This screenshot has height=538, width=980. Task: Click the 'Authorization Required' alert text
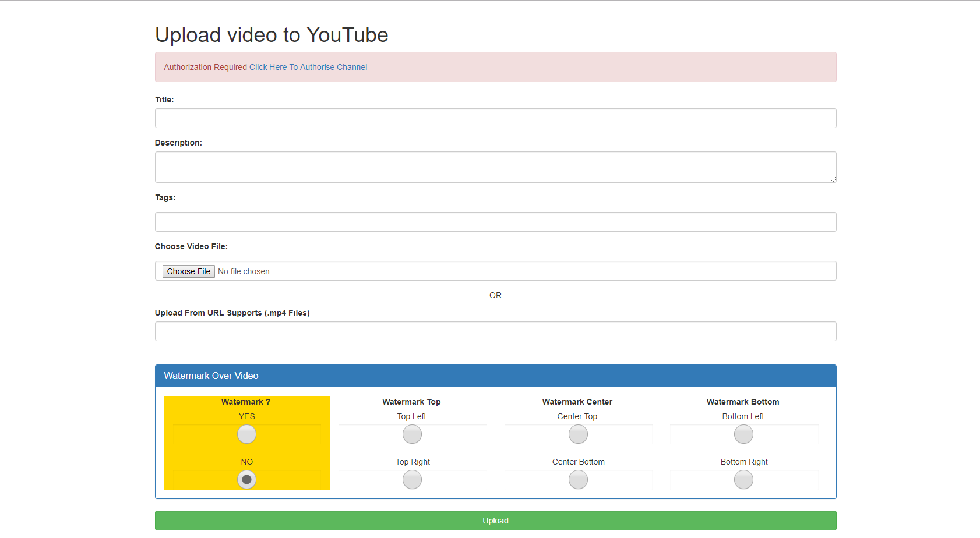(x=205, y=67)
